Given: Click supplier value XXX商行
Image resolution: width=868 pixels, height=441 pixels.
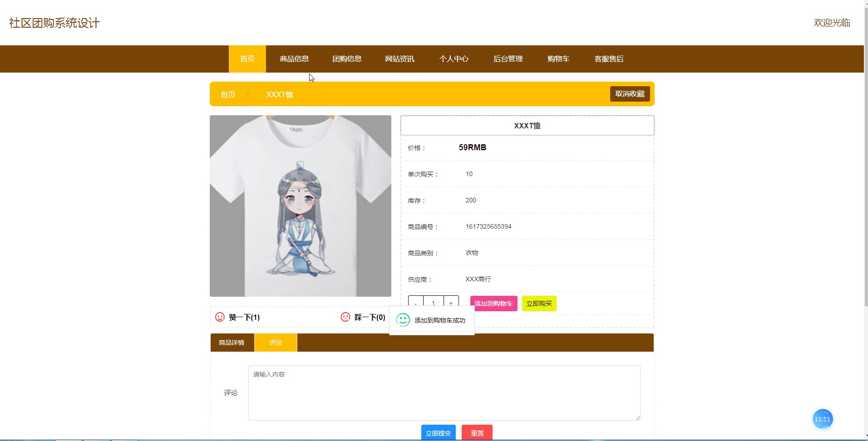Looking at the screenshot, I should (x=478, y=279).
